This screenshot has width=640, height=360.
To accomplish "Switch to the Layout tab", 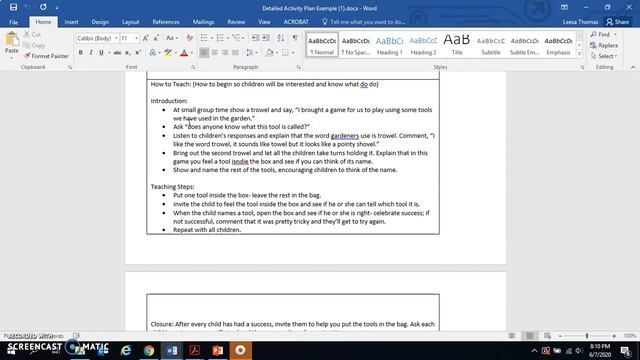I will pos(131,22).
